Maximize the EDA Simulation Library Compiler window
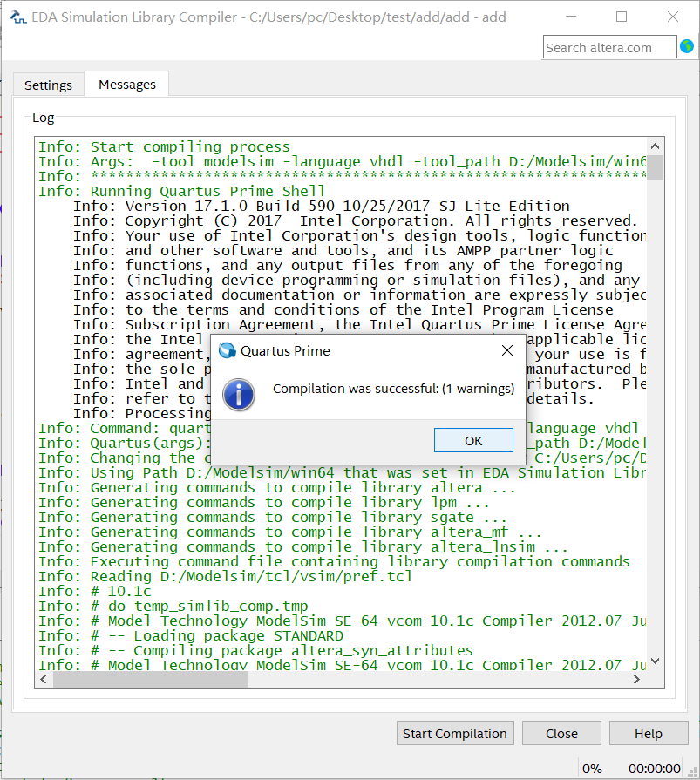This screenshot has width=700, height=780. 622,17
